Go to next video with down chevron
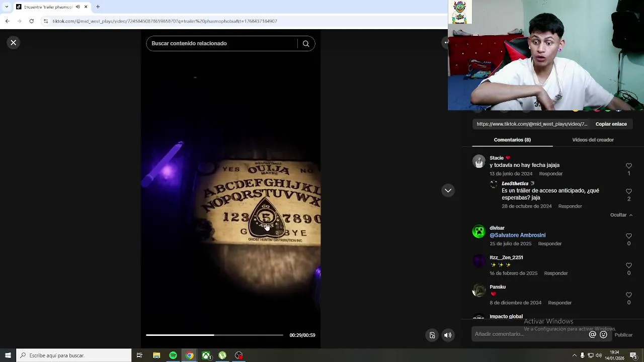 (448, 191)
